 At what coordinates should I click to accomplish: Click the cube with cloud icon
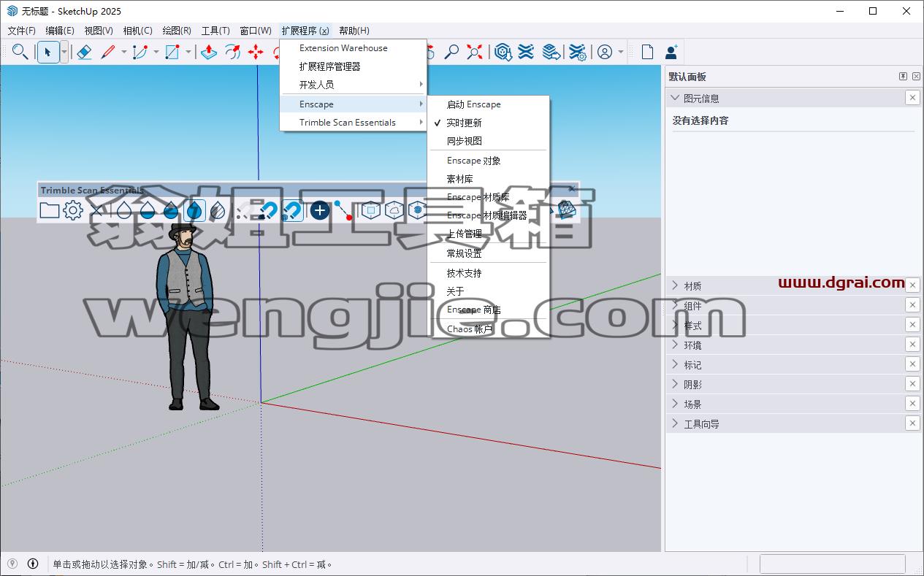click(394, 210)
